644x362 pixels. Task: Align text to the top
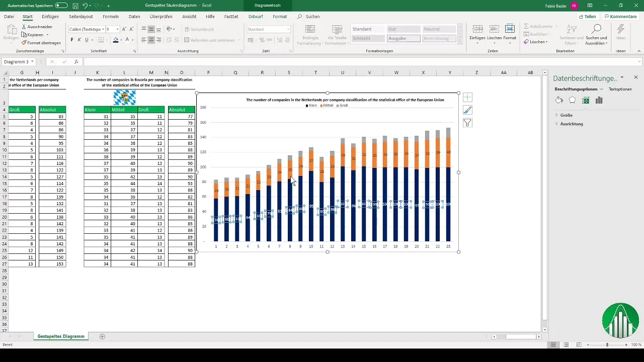(x=144, y=29)
